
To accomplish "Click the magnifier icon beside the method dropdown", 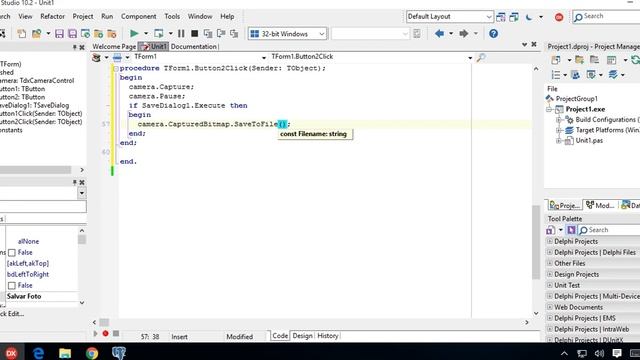I will [x=481, y=58].
